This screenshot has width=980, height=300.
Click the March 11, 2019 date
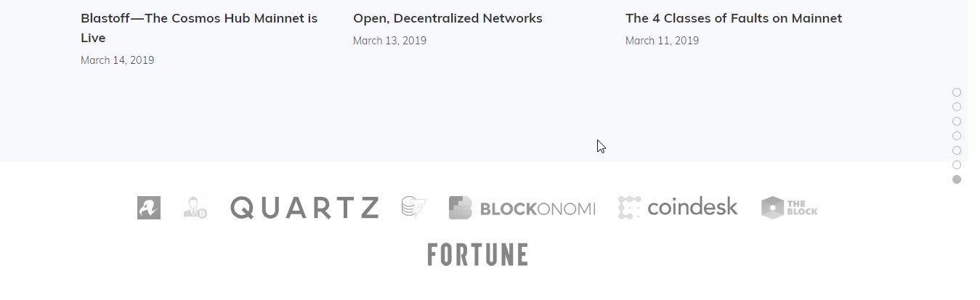point(662,41)
